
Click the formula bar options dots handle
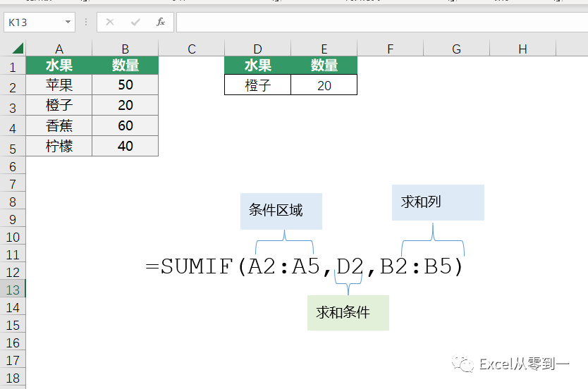pyautogui.click(x=86, y=22)
